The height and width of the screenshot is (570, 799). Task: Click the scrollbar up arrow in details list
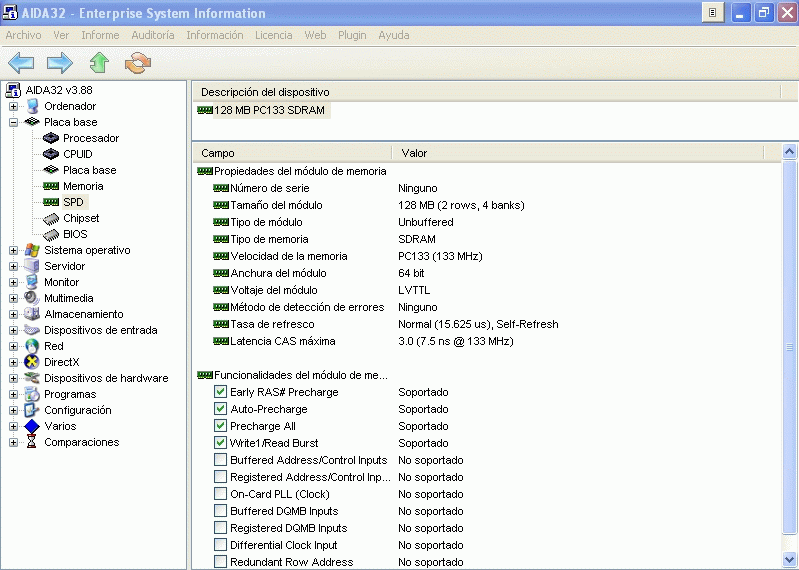pyautogui.click(x=789, y=151)
